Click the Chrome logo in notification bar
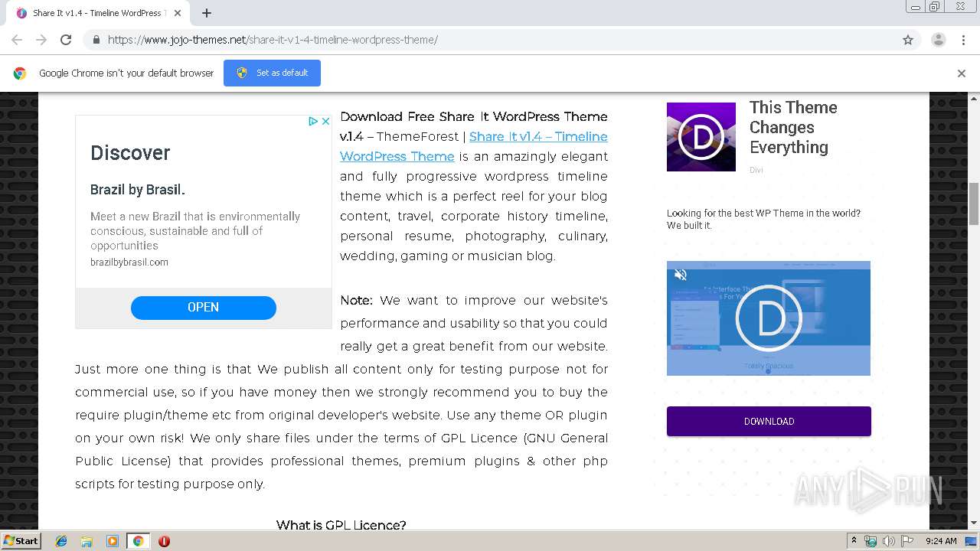The image size is (980, 551). click(20, 73)
